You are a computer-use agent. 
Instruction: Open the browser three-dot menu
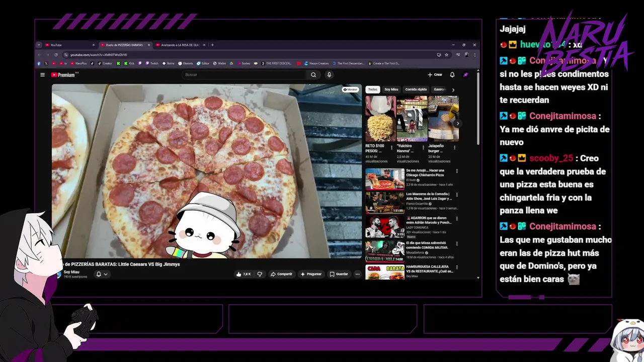(x=474, y=54)
